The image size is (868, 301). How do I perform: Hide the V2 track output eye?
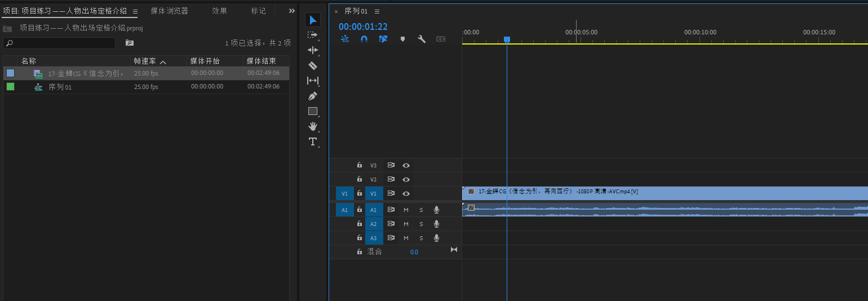pyautogui.click(x=406, y=179)
